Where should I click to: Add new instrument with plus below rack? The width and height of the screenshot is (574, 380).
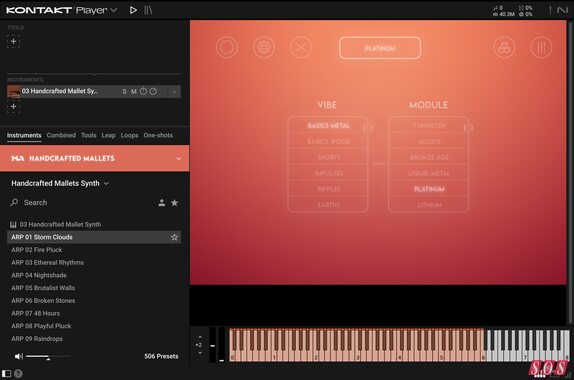14,107
